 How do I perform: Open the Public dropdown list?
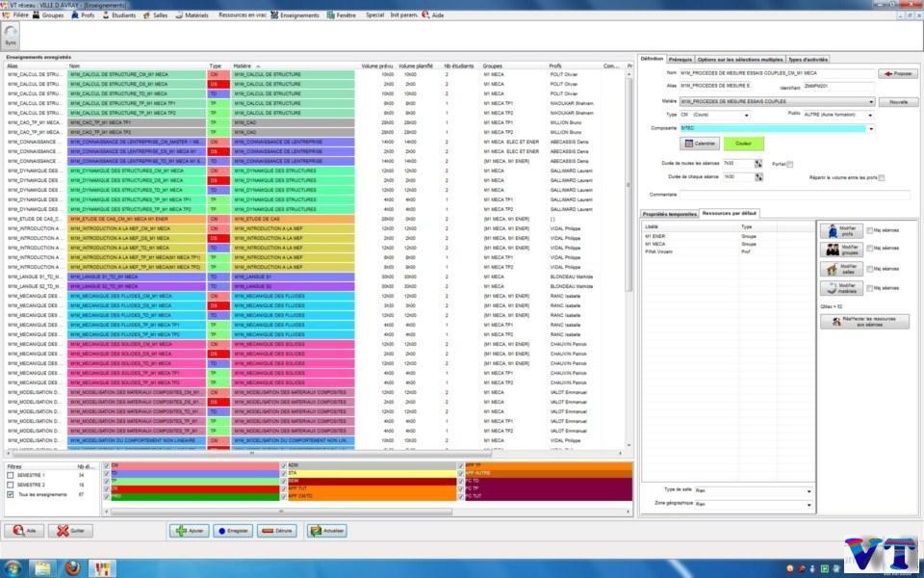point(871,115)
